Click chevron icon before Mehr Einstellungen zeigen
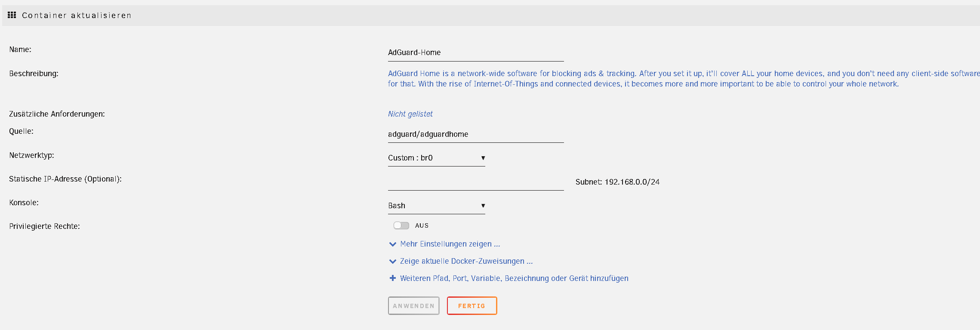This screenshot has height=330, width=980. tap(392, 244)
